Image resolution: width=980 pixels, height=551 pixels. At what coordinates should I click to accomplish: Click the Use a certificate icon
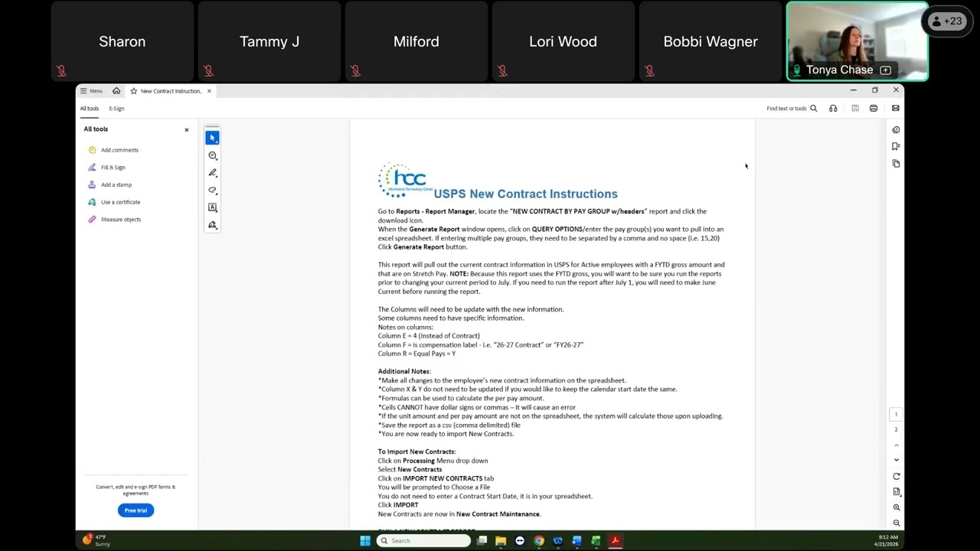pos(92,202)
